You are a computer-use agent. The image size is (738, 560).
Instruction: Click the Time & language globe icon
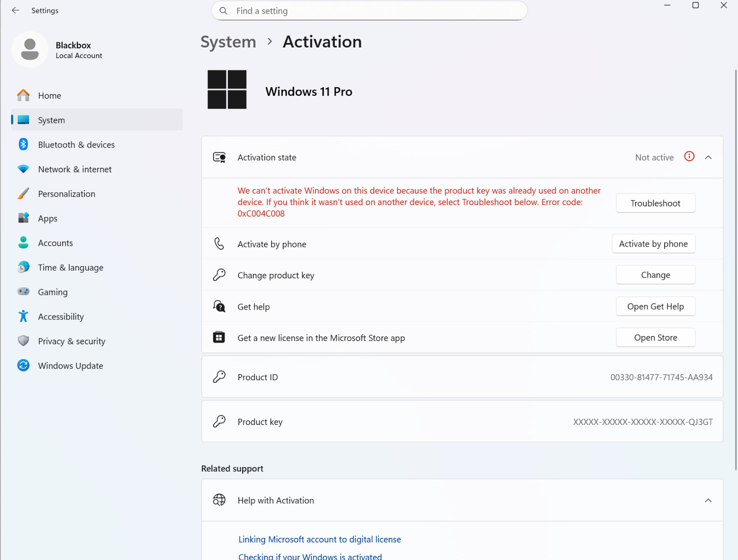(24, 267)
